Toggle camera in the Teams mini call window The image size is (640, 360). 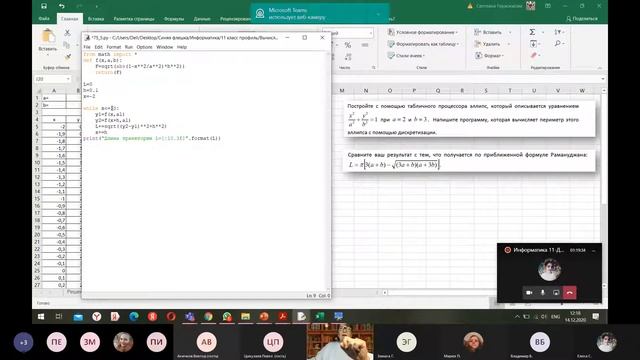529,293
